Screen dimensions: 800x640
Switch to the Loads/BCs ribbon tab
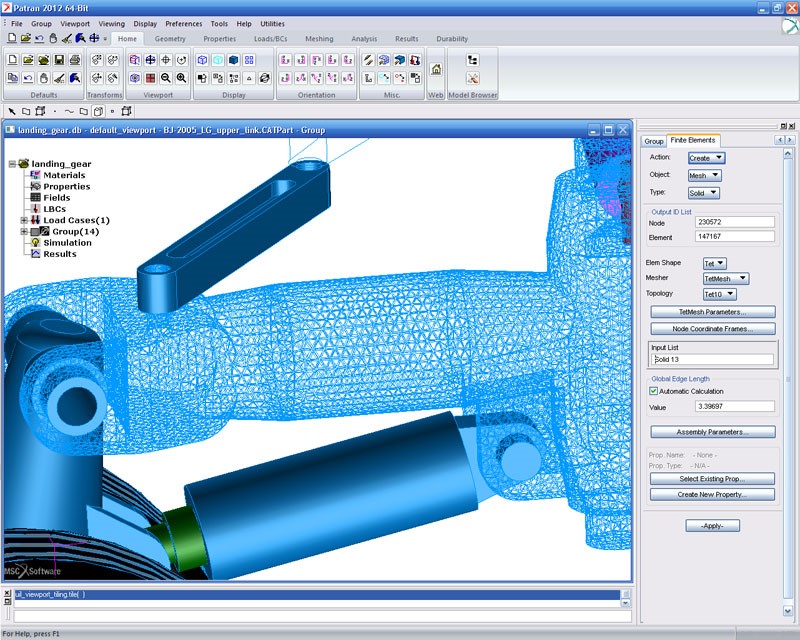(270, 39)
